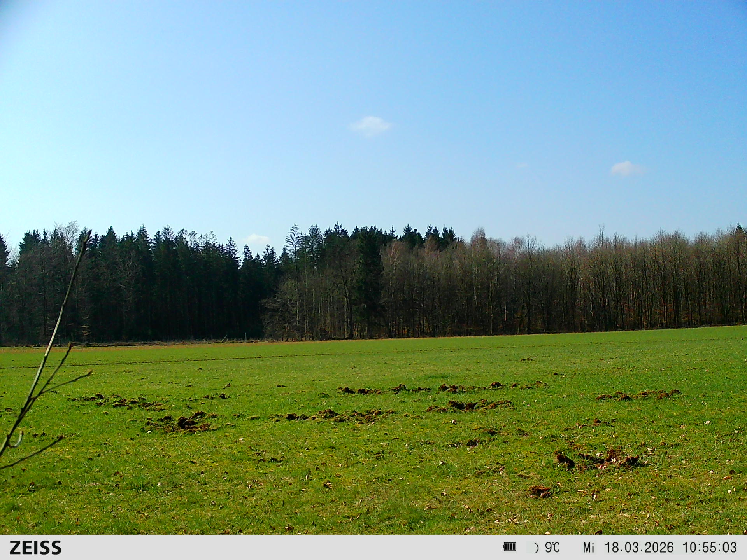Click the date 18.03.2026
This screenshot has width=747, height=560.
point(639,548)
